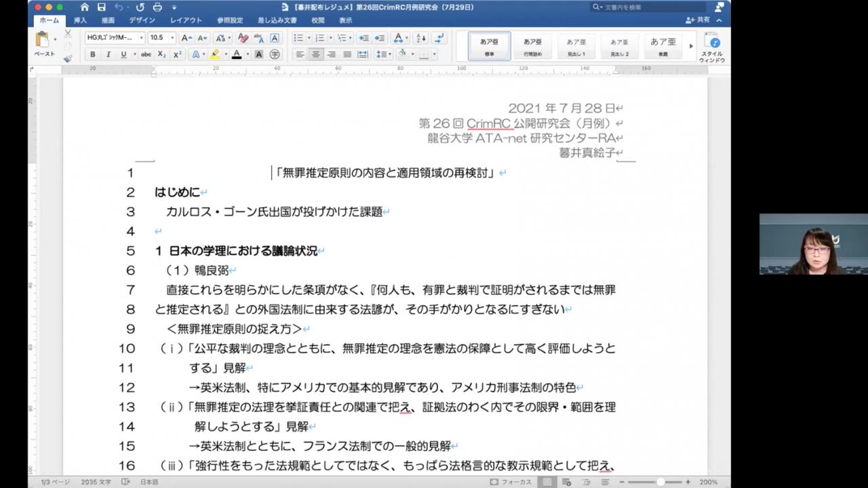This screenshot has width=868, height=488.
Task: Select the Format Painter brush icon
Action: click(68, 58)
